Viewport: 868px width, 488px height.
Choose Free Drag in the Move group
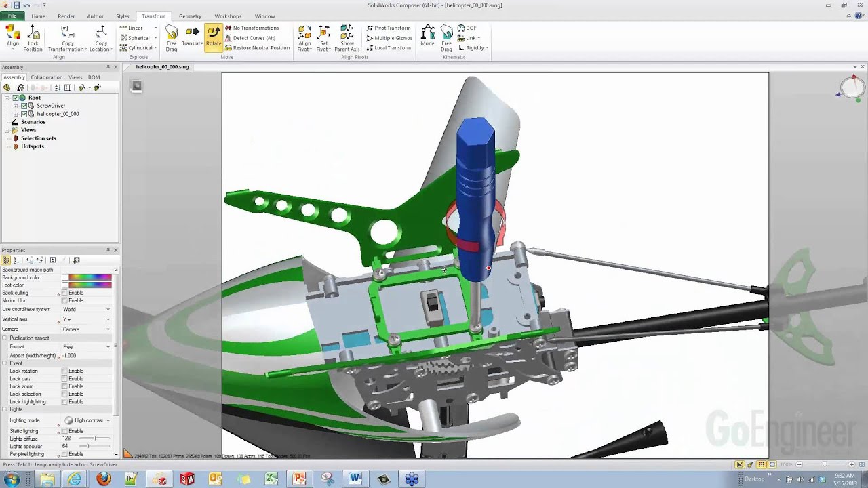[172, 39]
